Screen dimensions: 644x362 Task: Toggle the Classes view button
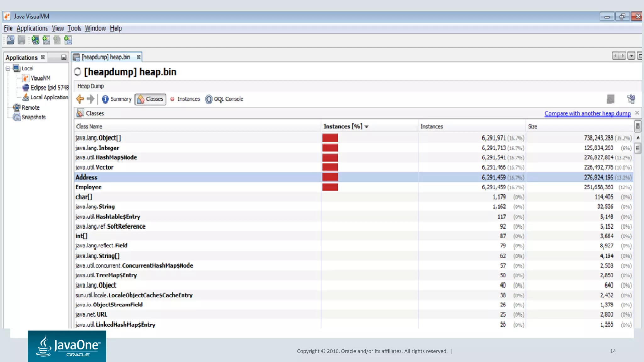click(150, 99)
